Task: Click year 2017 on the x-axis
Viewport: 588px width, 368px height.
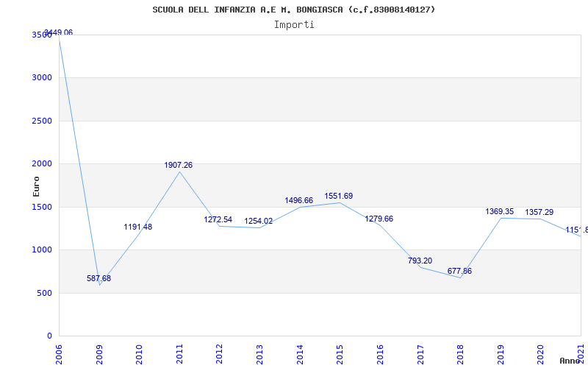Action: tap(420, 354)
